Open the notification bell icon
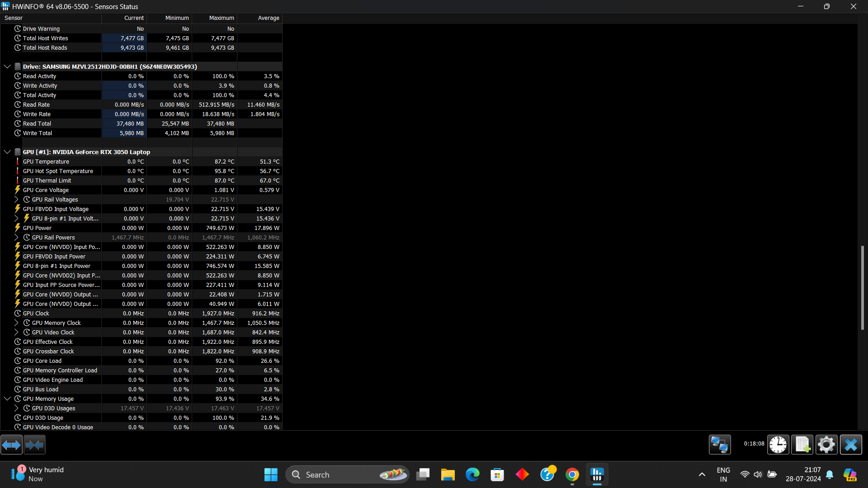Screen dimensions: 868x488 point(830,475)
